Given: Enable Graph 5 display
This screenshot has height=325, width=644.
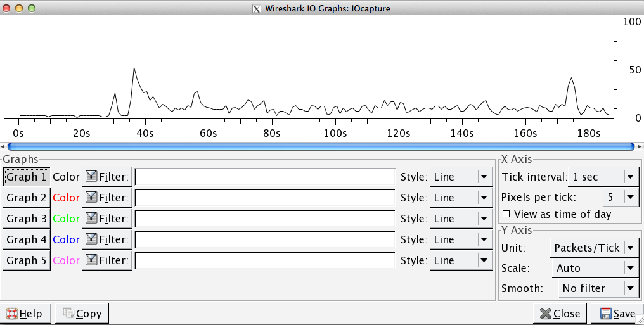Looking at the screenshot, I should coord(27,260).
